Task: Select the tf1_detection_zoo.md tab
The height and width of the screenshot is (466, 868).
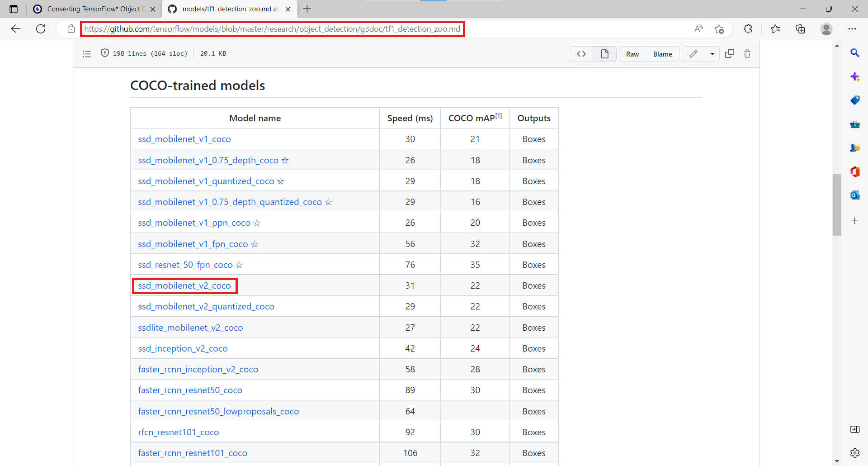Action: click(230, 9)
